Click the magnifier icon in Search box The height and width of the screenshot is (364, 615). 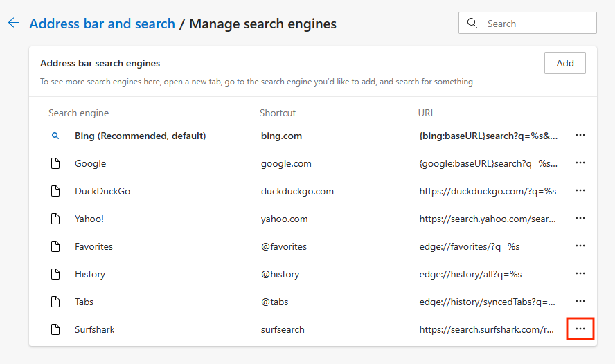point(472,23)
